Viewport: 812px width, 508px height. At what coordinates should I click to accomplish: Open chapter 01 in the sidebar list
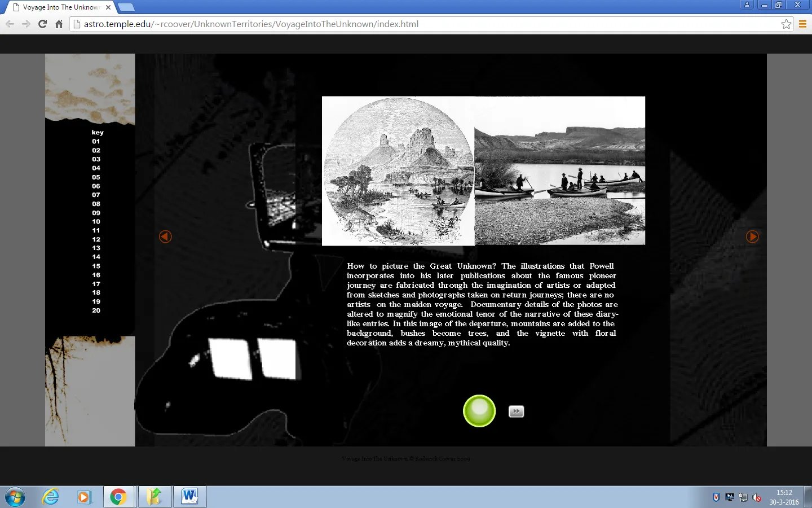coord(96,142)
